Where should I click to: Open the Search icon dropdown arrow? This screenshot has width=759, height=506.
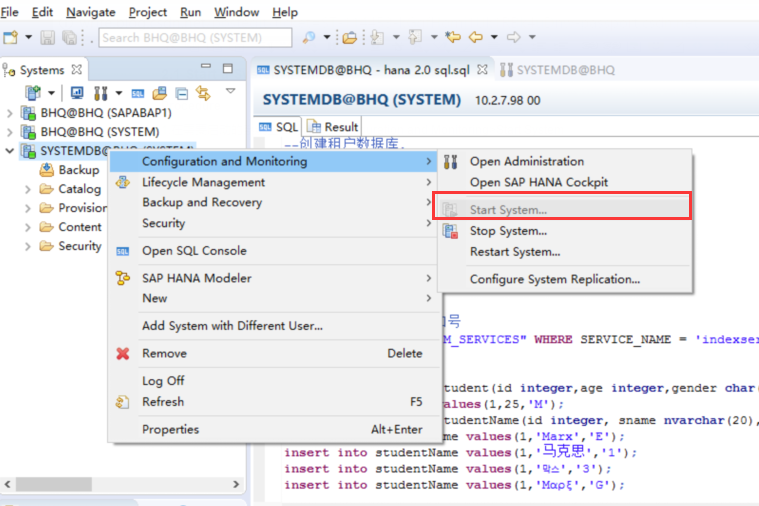[327, 37]
